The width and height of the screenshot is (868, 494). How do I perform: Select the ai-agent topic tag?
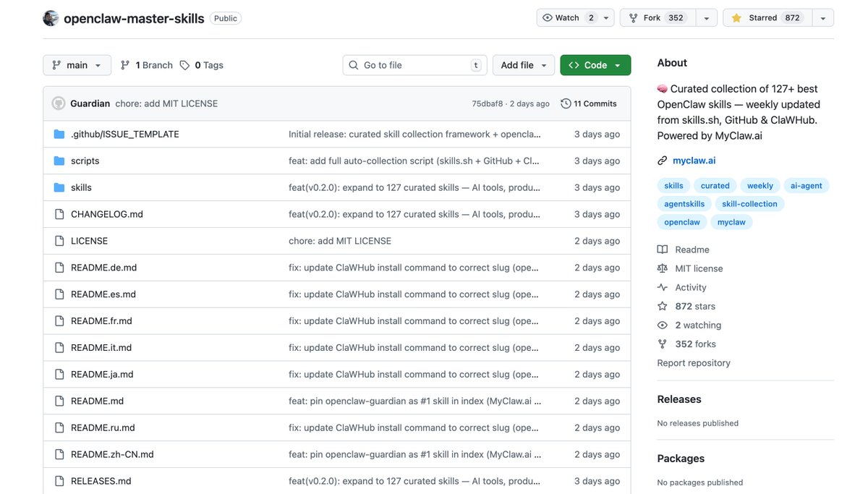(x=807, y=186)
